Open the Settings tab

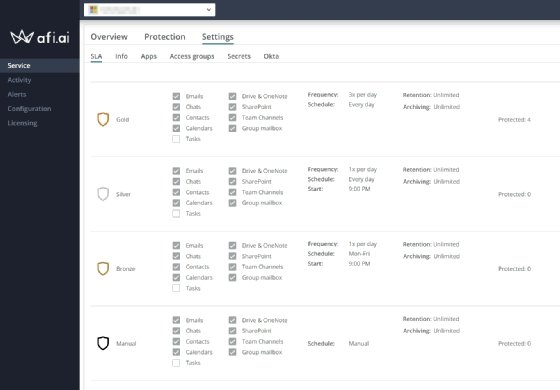point(218,37)
